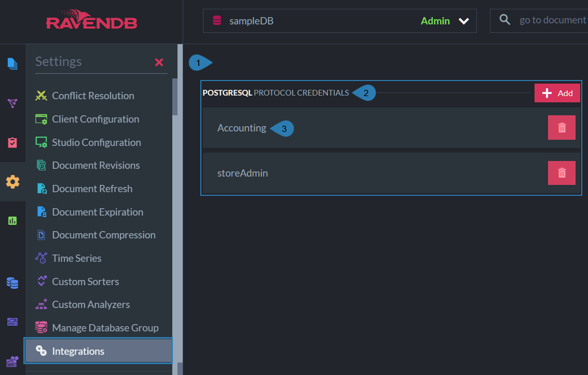The width and height of the screenshot is (588, 375).
Task: Open Conflict Resolution settings
Action: (x=93, y=96)
